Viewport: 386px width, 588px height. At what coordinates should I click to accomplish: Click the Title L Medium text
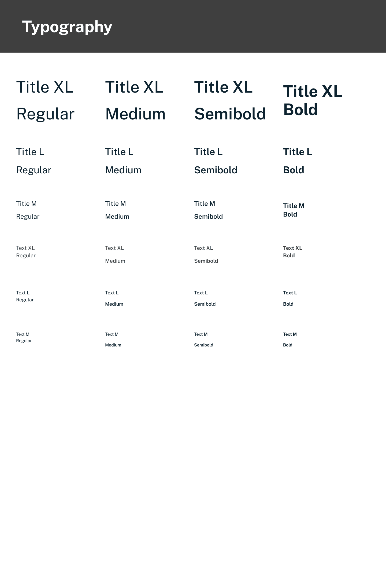click(x=123, y=161)
